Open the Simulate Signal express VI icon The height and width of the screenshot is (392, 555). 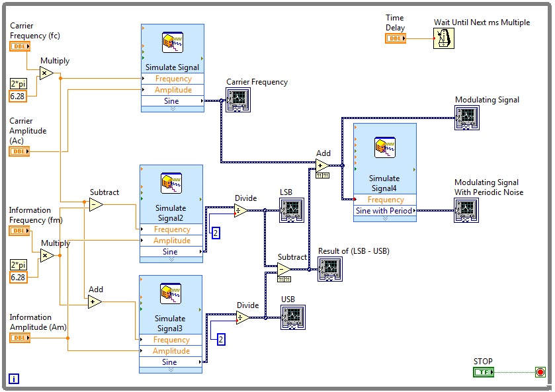click(172, 43)
